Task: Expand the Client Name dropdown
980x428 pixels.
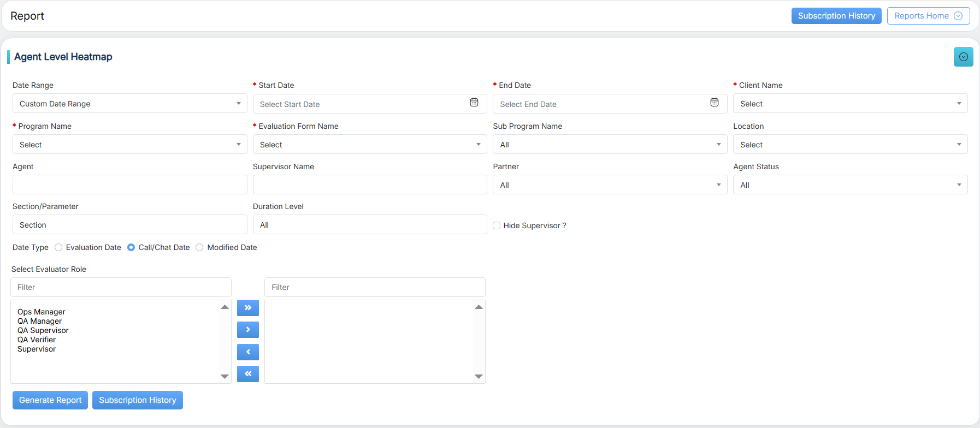Action: point(849,104)
